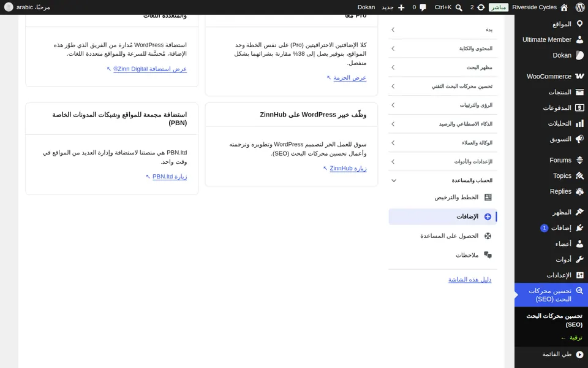Expand the الوكالة والعملاء section
Image resolution: width=588 pixels, height=368 pixels.
click(x=443, y=143)
